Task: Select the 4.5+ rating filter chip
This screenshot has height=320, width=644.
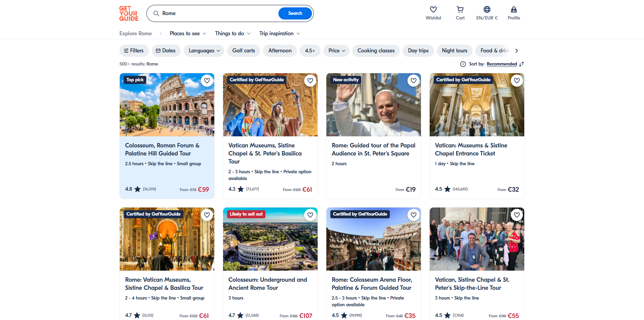Action: [x=310, y=51]
